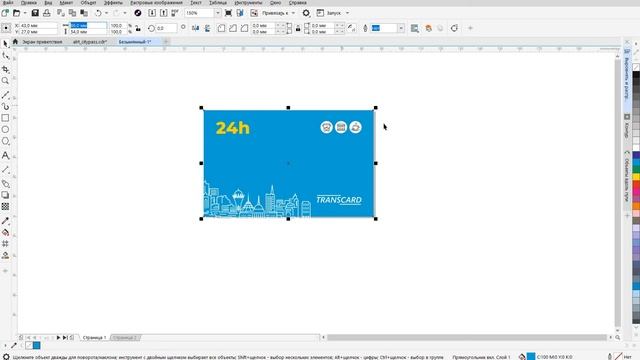Toggle relative corner scaling button
Image resolution: width=640 pixels, height=360 pixels.
tap(351, 28)
